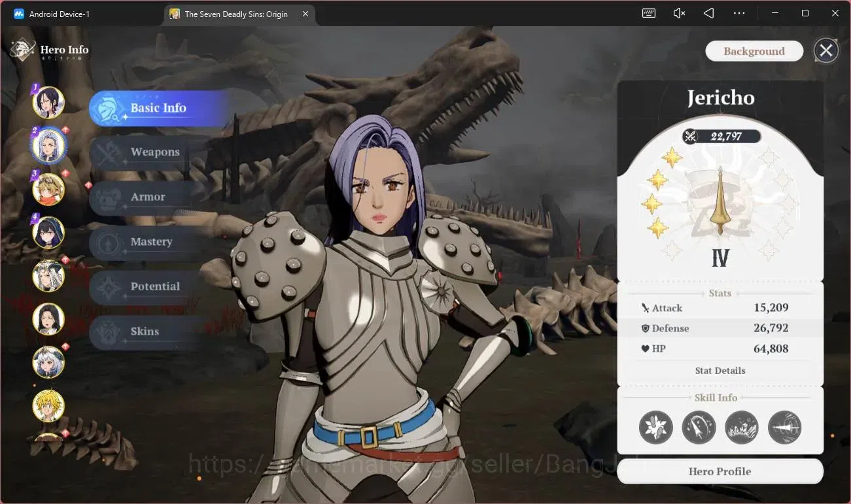Image resolution: width=851 pixels, height=504 pixels.
Task: Click the golden lance rank emblem
Action: pos(720,202)
